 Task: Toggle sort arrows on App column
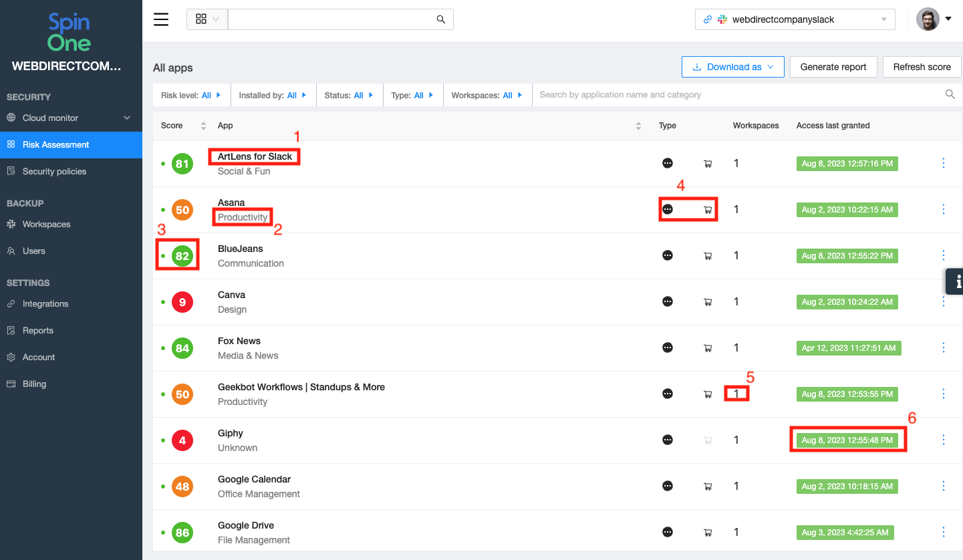pyautogui.click(x=638, y=126)
